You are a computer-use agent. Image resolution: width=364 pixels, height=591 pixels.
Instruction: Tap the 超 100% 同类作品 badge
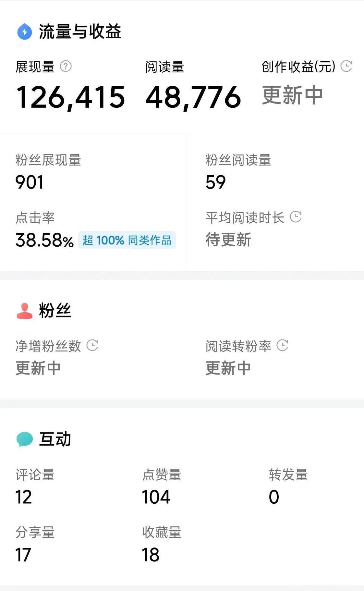127,240
